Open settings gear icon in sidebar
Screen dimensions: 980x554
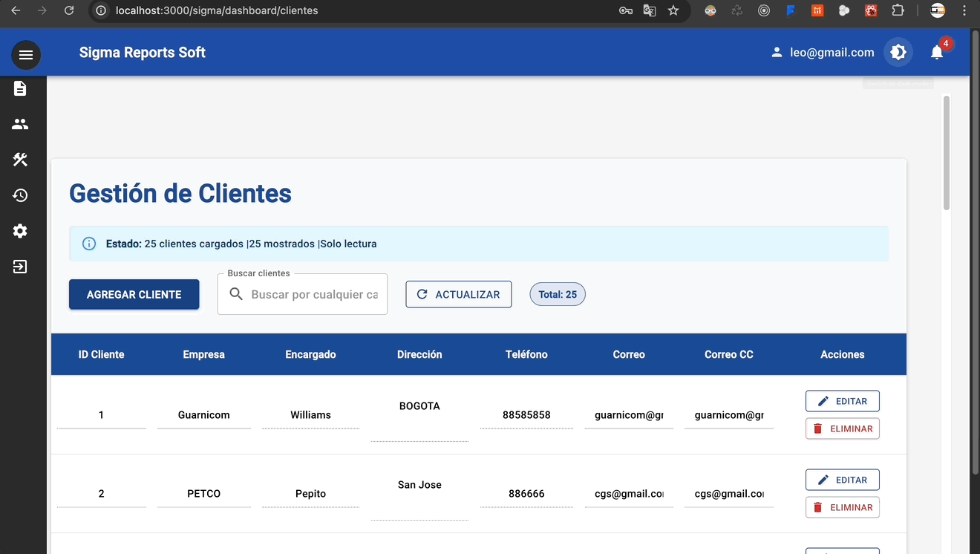(x=20, y=231)
